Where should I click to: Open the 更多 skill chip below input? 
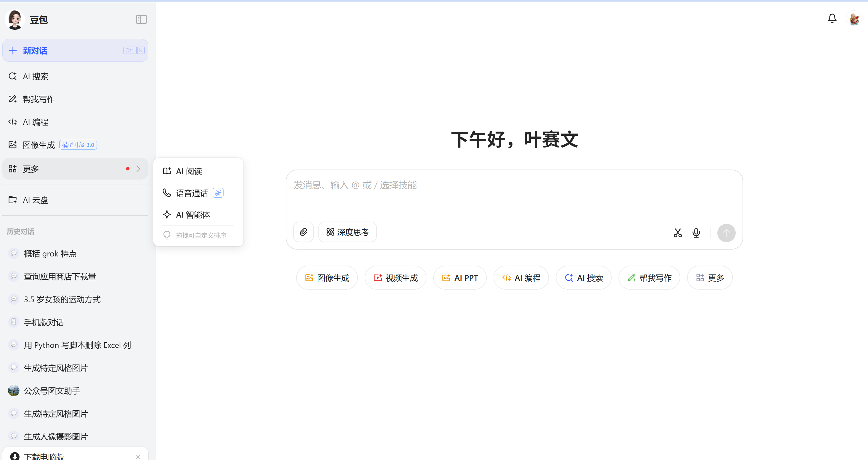point(710,278)
